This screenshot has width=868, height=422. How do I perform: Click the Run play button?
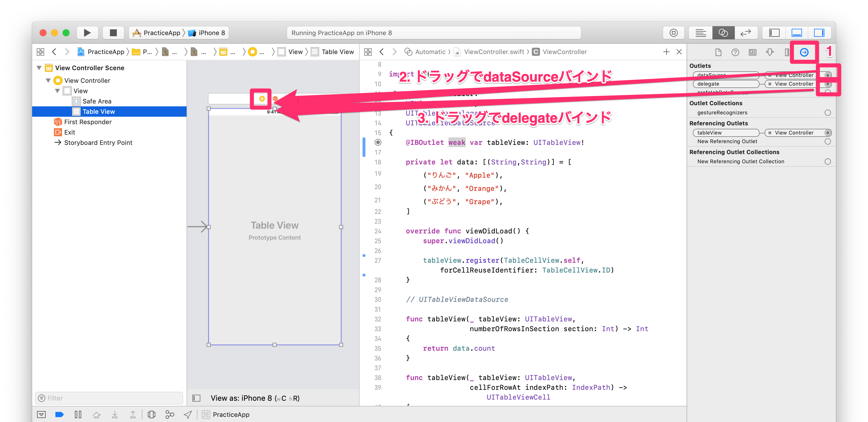point(87,33)
